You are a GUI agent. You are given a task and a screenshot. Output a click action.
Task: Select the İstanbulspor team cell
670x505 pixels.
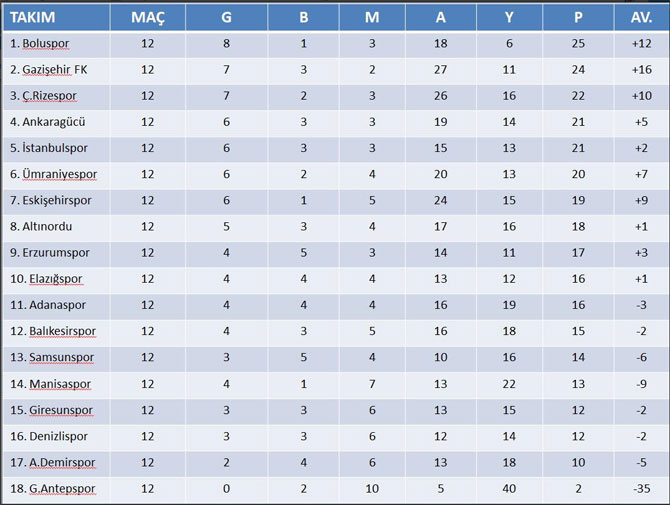pos(56,148)
